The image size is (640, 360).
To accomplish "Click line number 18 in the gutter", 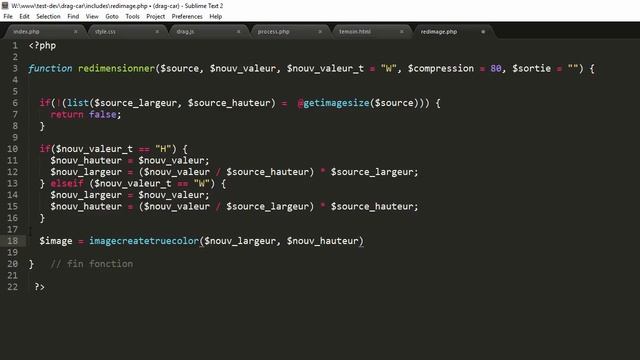I will tap(13, 241).
